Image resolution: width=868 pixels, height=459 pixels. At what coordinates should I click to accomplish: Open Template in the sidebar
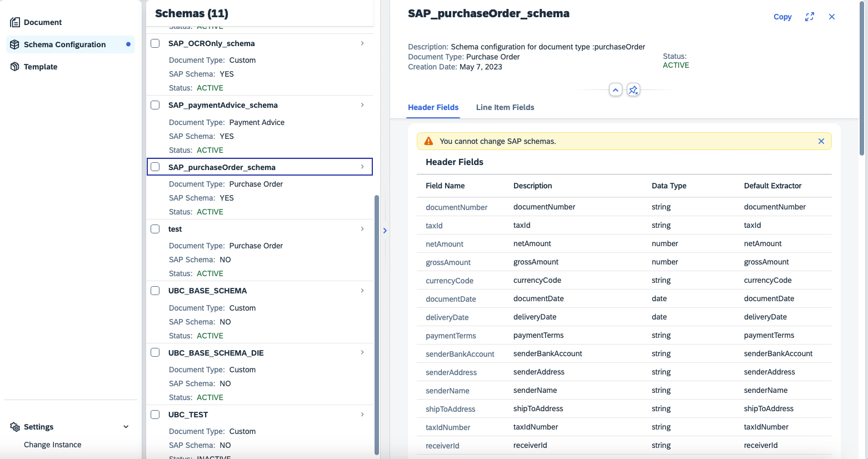[41, 67]
